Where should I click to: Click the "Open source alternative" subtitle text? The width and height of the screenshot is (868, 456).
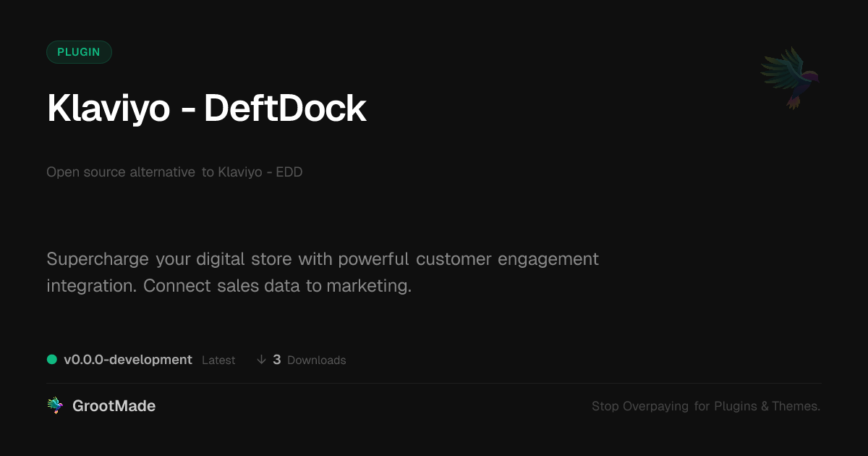(120, 172)
